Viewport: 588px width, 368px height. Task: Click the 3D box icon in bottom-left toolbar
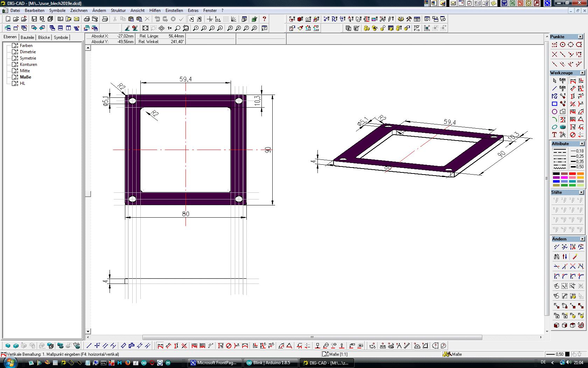click(8, 346)
